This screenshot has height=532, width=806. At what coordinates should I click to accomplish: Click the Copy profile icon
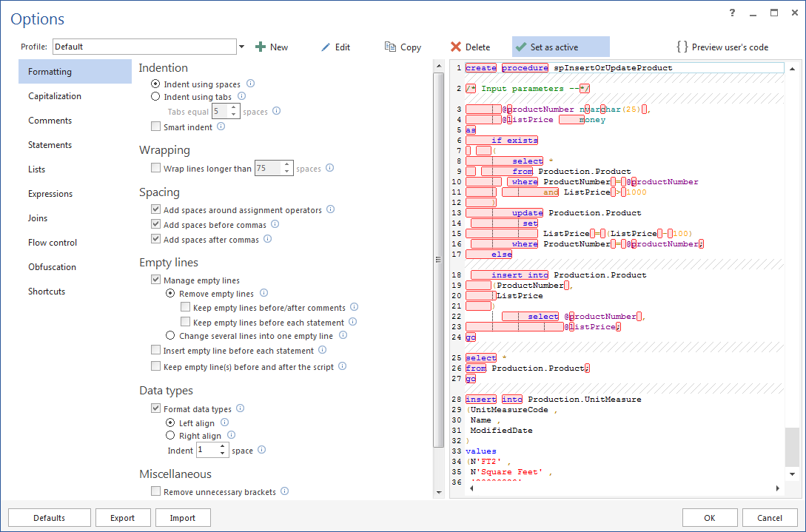(x=390, y=47)
